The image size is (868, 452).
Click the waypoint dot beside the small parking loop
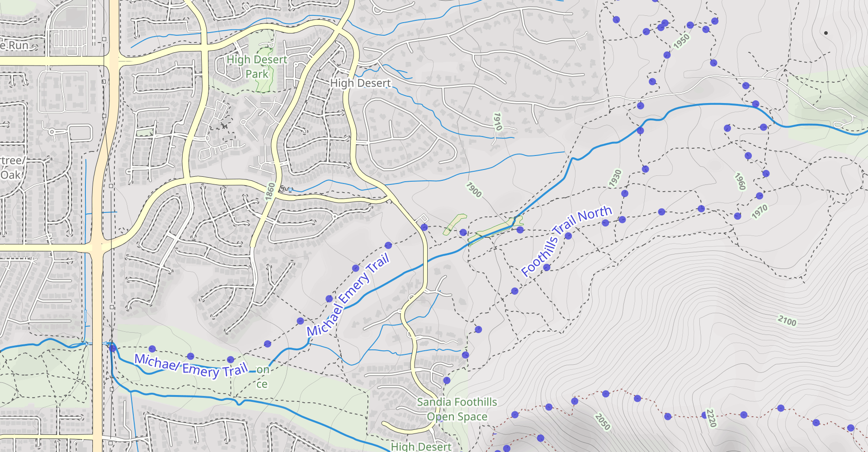424,227
